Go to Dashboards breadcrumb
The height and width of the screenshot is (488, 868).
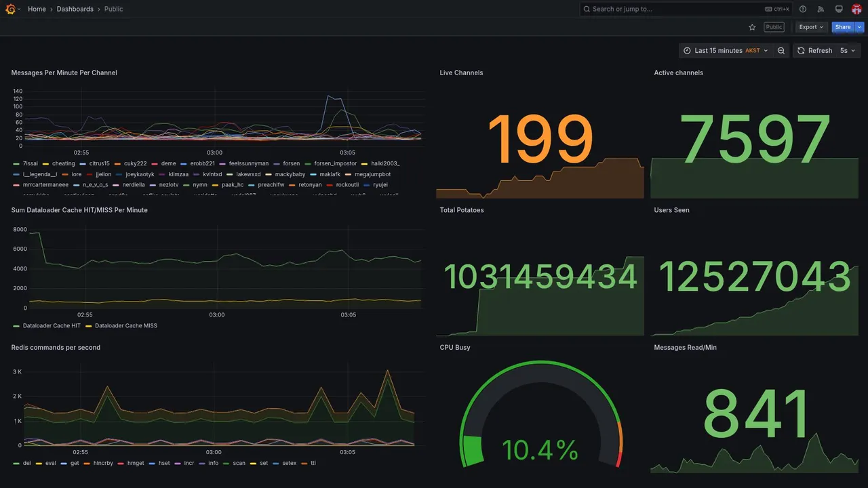[x=75, y=9]
